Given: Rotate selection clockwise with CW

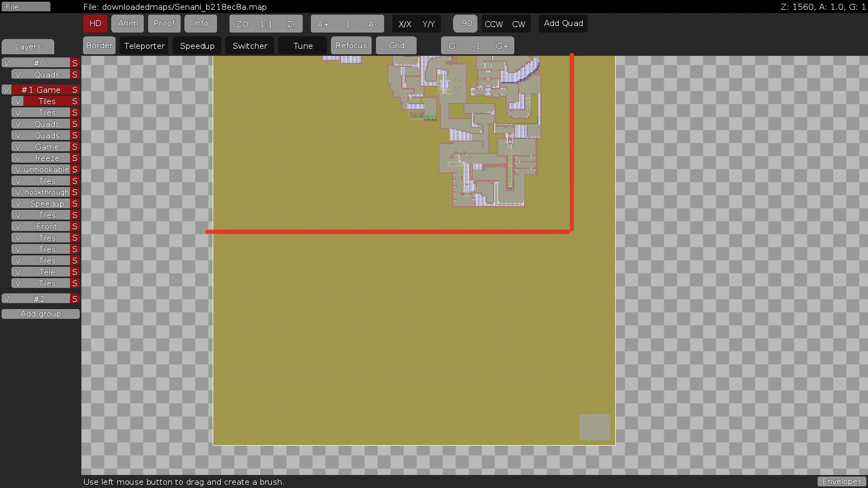Looking at the screenshot, I should [519, 24].
